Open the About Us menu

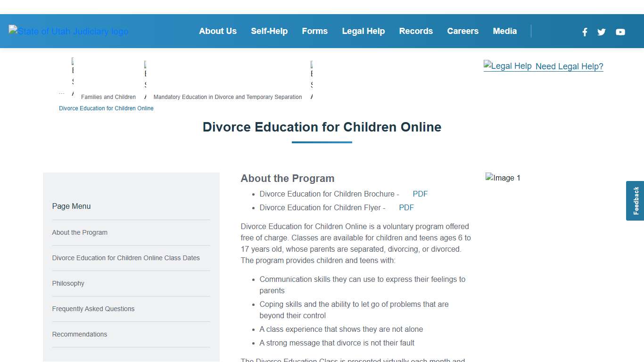coord(218,31)
